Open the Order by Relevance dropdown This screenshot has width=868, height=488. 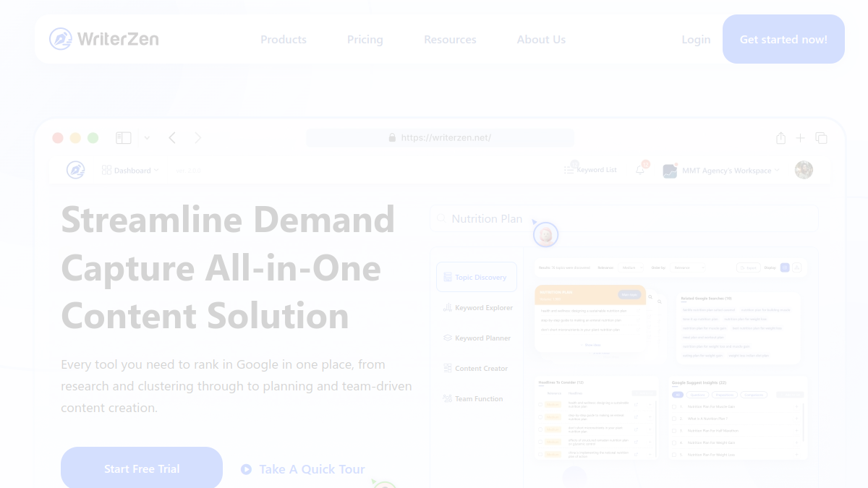click(x=689, y=267)
